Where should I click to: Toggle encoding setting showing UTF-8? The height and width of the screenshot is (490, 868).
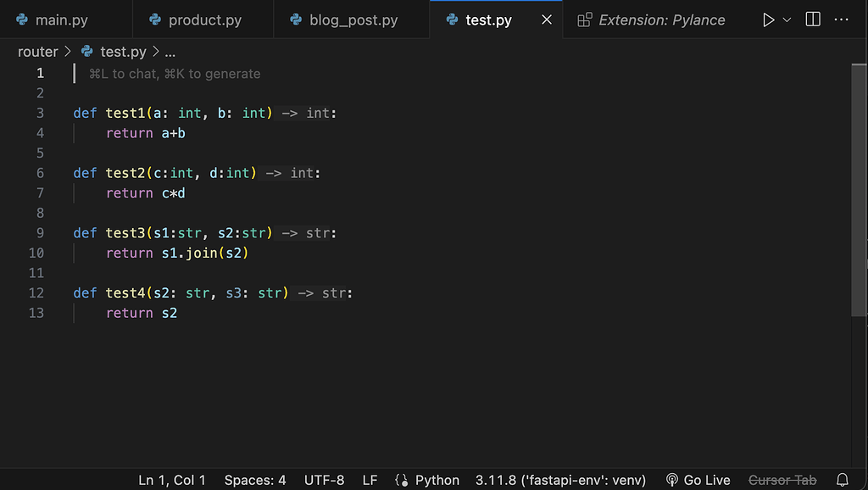324,479
